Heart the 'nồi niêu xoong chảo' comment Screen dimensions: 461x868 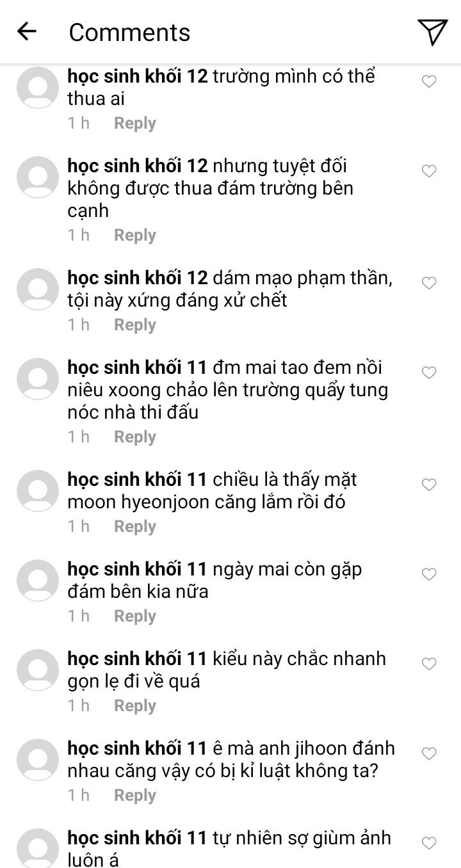click(x=429, y=373)
